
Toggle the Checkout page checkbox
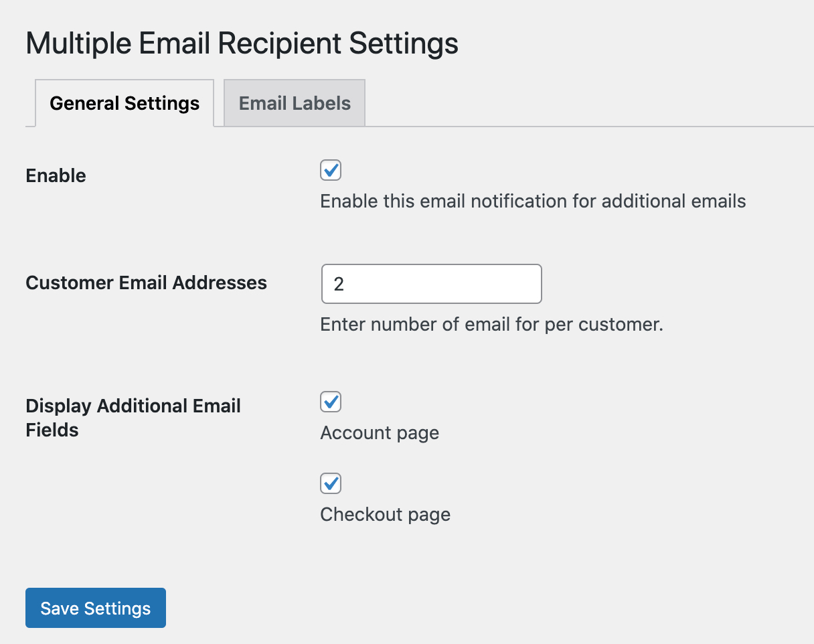tap(331, 483)
